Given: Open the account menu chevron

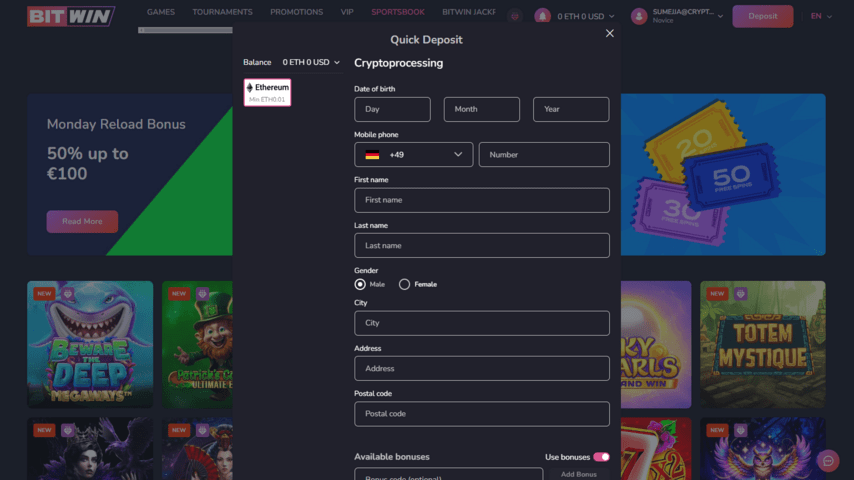Looking at the screenshot, I should click(721, 16).
